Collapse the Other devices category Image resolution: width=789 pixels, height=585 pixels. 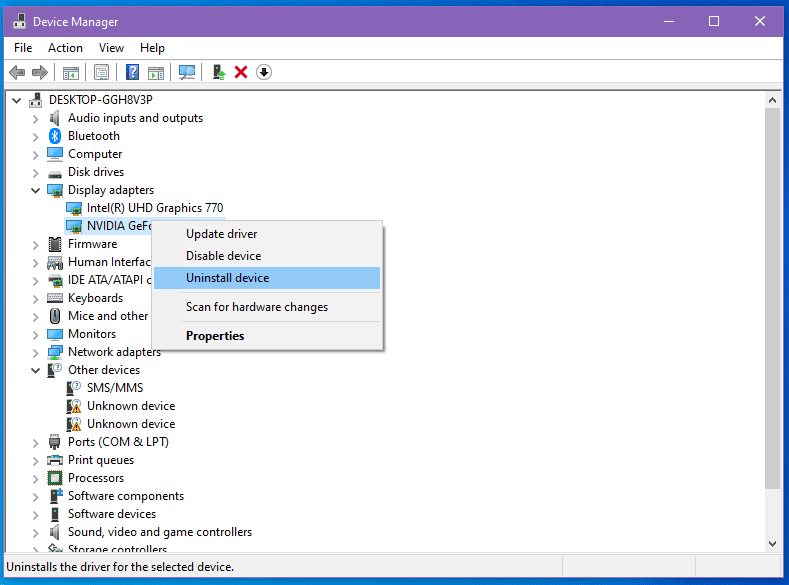tap(35, 370)
